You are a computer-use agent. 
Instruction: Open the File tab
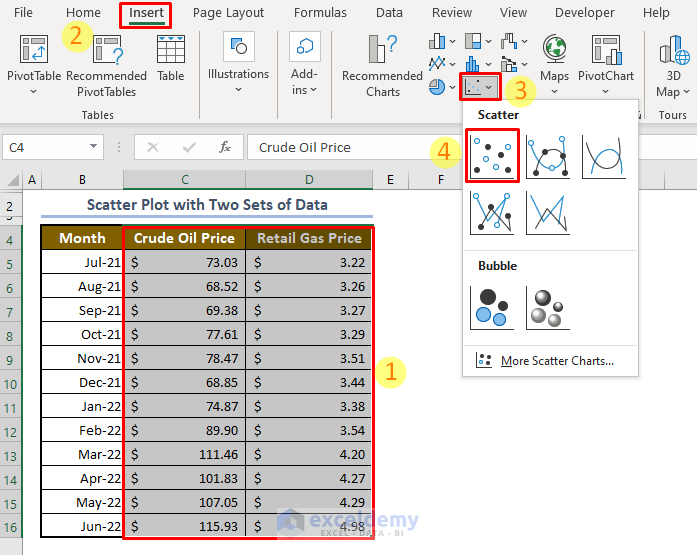click(x=23, y=12)
